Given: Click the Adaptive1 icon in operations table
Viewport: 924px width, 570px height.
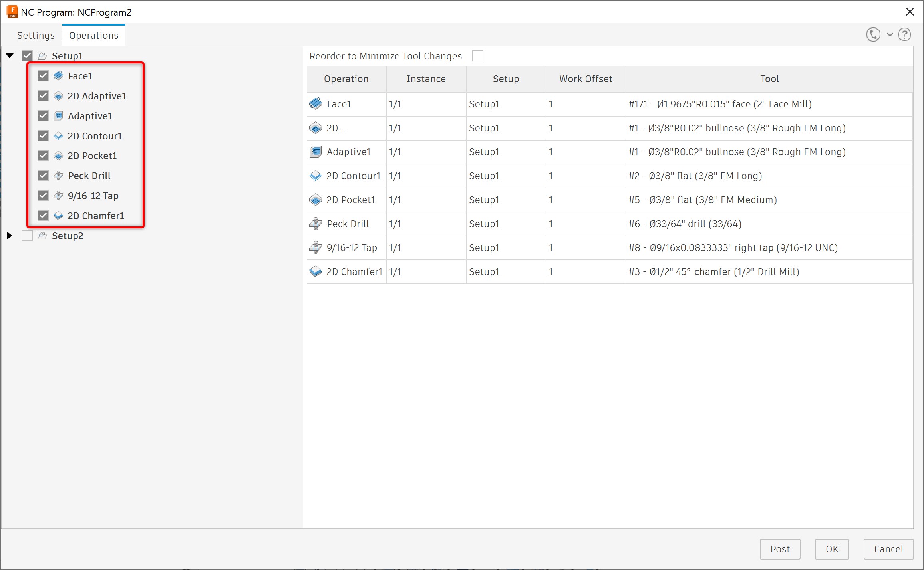Looking at the screenshot, I should pyautogui.click(x=316, y=152).
